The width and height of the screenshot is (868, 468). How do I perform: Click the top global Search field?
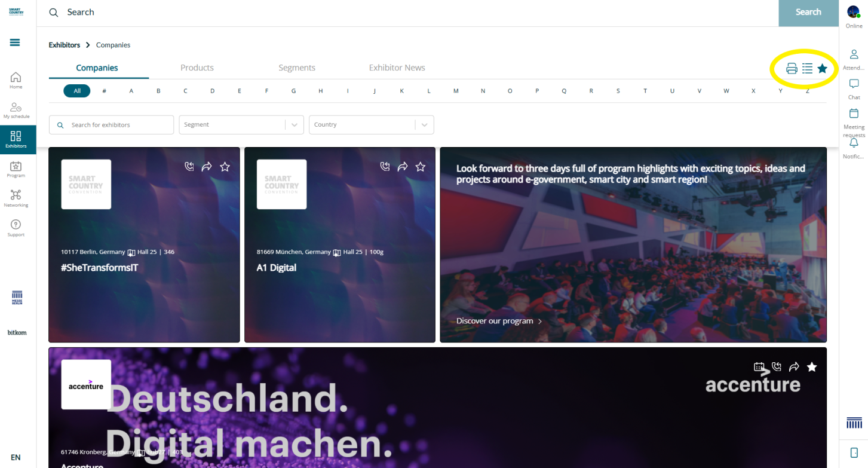(407, 13)
